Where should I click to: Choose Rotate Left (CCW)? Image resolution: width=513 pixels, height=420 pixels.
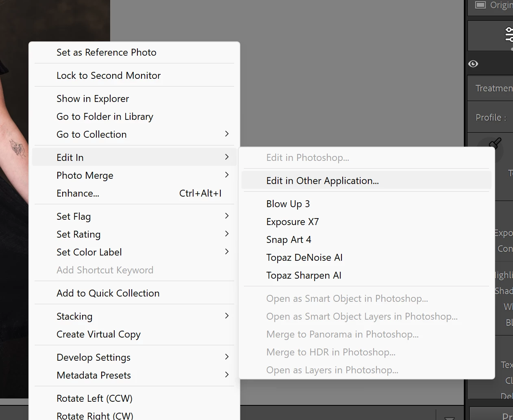coord(134,398)
